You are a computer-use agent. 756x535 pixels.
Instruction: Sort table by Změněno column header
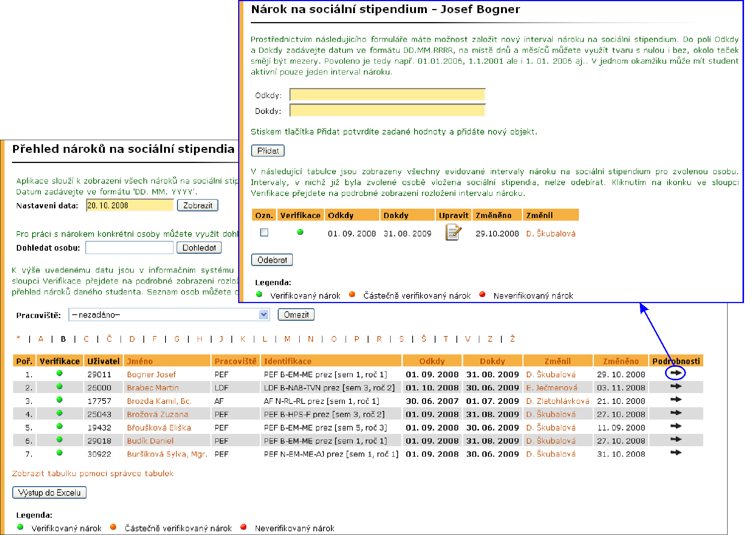621,361
